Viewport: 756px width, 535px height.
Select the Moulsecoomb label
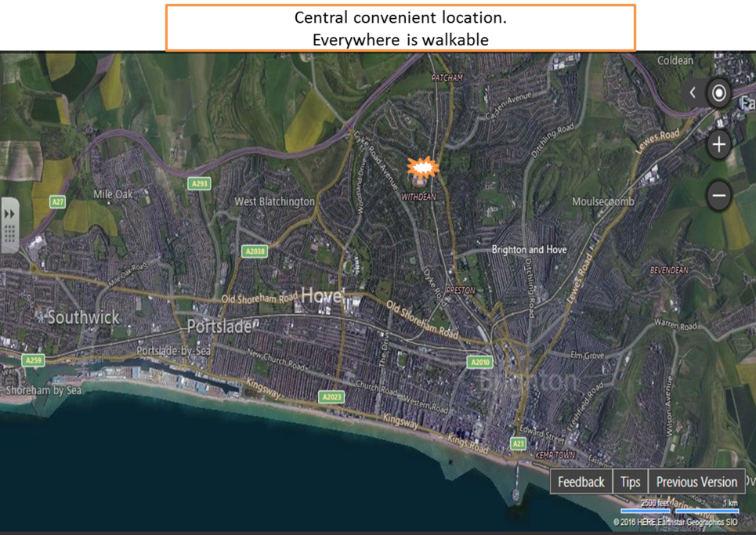pyautogui.click(x=602, y=201)
